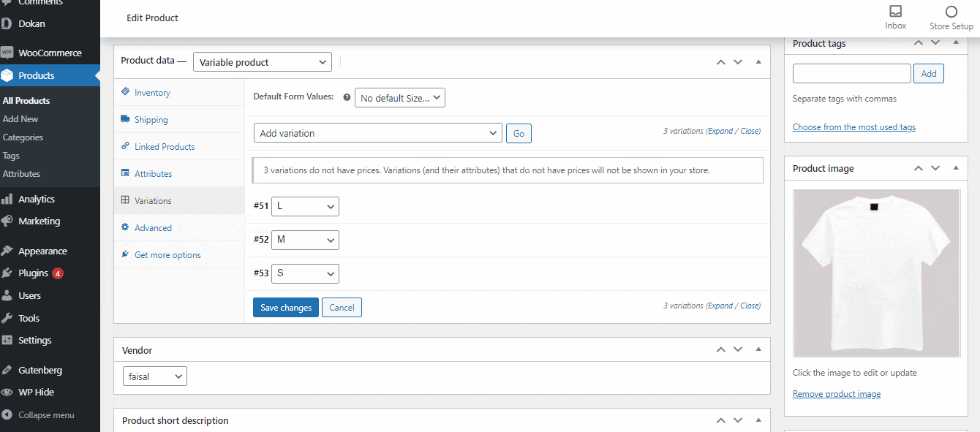The width and height of the screenshot is (980, 432).
Task: Move the Product data panel up
Action: (721, 62)
